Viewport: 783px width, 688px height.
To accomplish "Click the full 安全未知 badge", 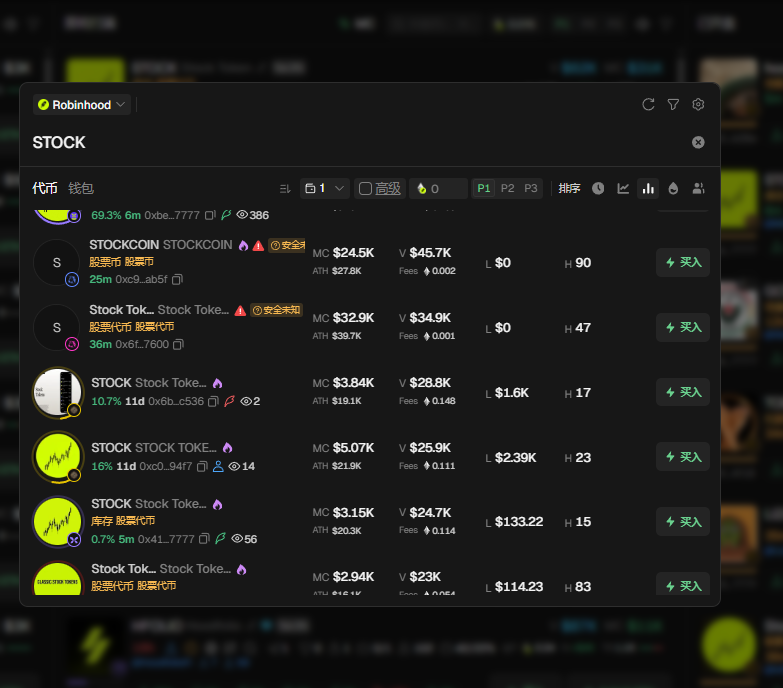I will click(x=276, y=310).
